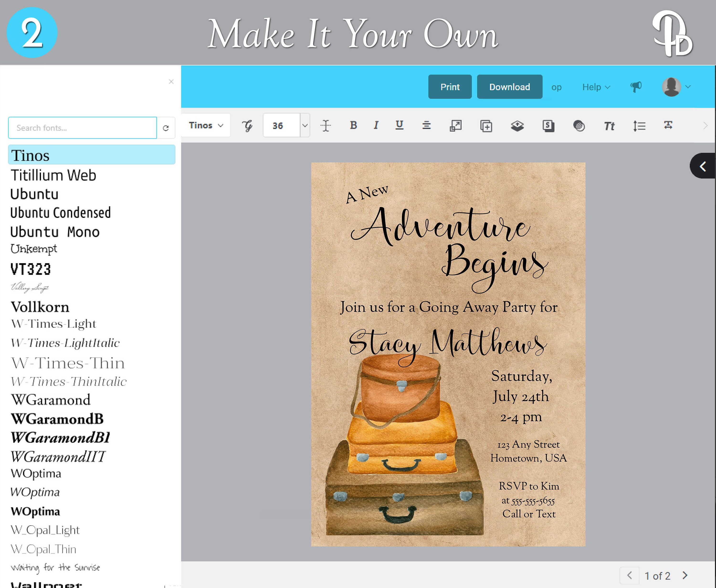Click the Print button
The width and height of the screenshot is (716, 588).
pos(450,87)
